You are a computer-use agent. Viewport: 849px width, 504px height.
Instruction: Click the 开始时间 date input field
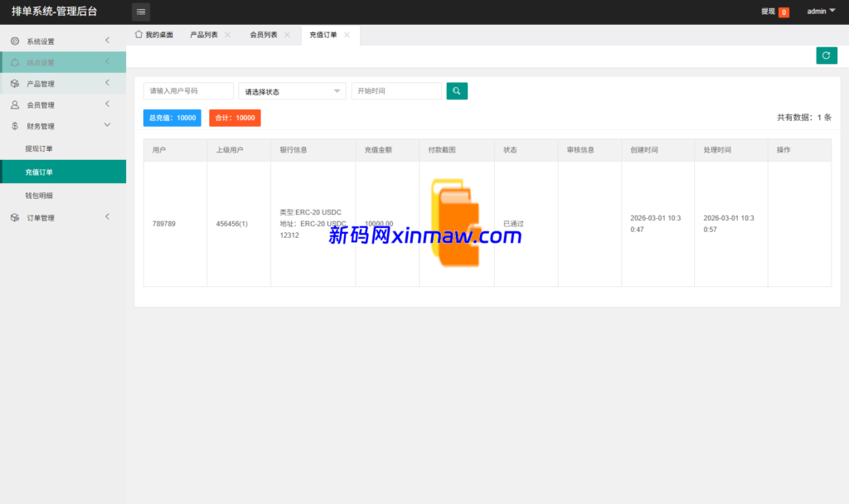pos(396,90)
